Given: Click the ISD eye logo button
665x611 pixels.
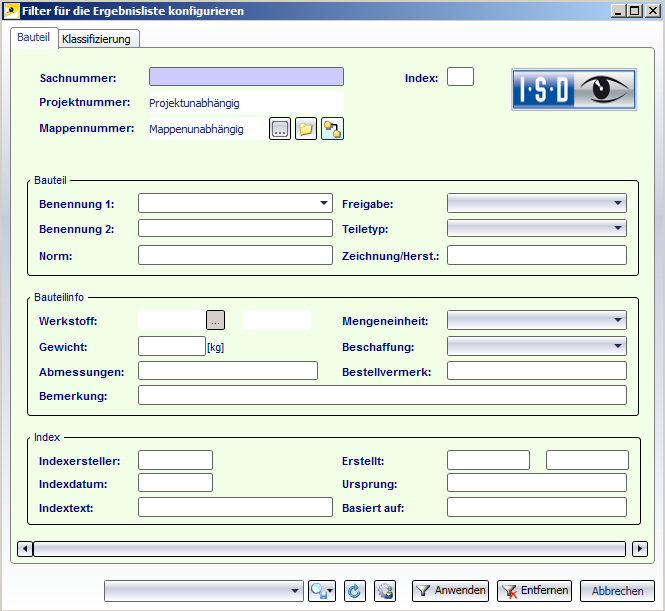Looking at the screenshot, I should pos(574,89).
